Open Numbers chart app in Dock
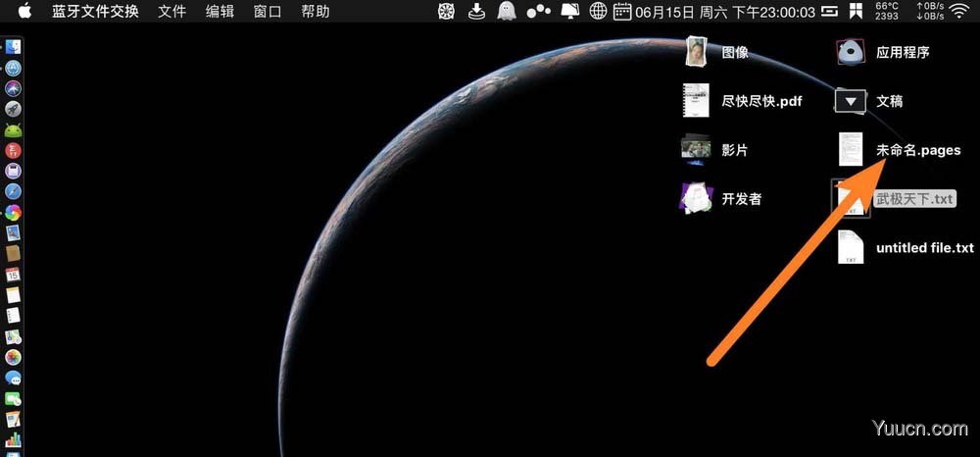Viewport: 980px width, 457px height. tap(13, 440)
